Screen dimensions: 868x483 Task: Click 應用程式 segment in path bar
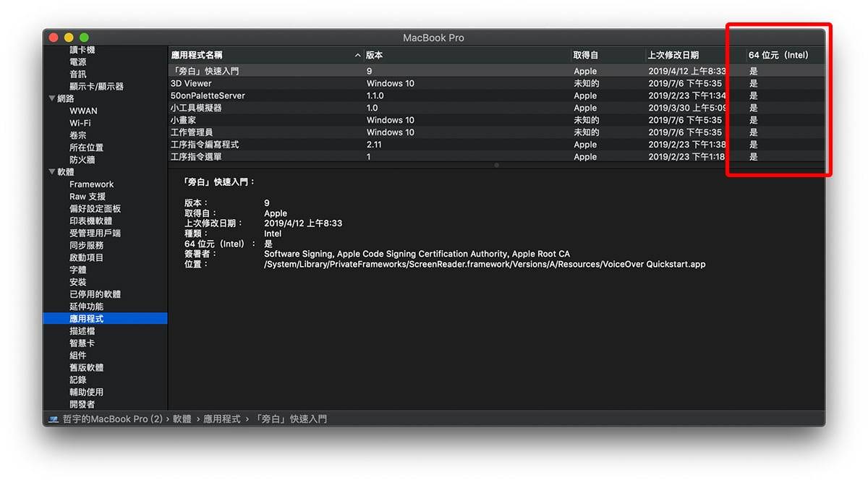tap(221, 419)
